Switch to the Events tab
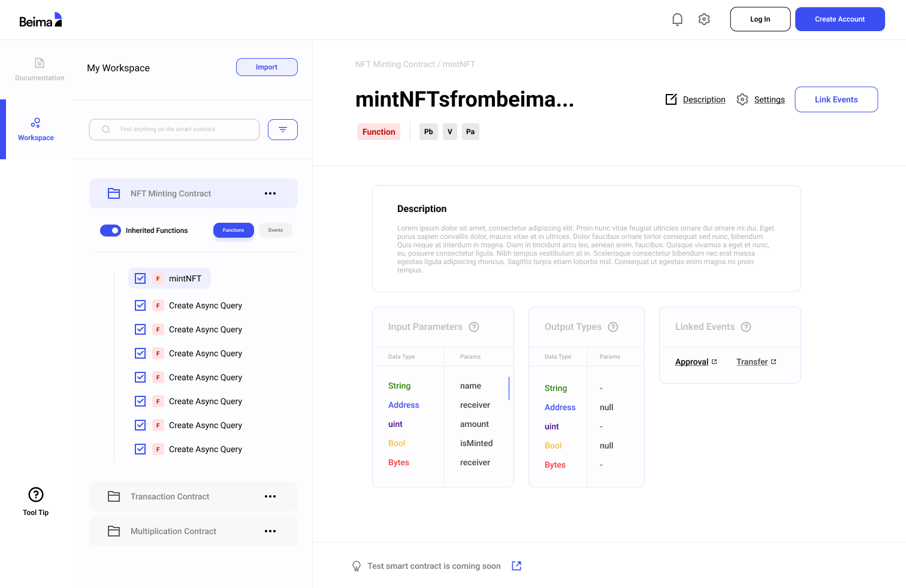The image size is (906, 588). 275,230
